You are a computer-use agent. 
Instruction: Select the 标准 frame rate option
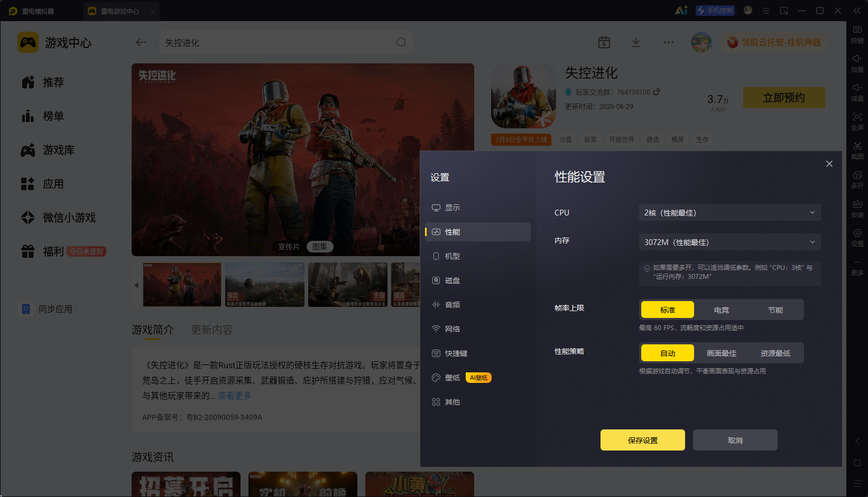[x=668, y=310]
